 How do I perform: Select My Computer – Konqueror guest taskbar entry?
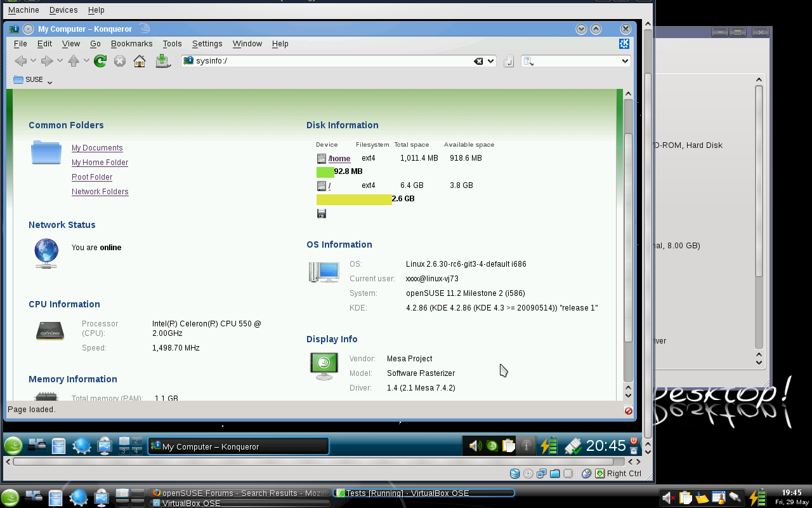pyautogui.click(x=239, y=446)
